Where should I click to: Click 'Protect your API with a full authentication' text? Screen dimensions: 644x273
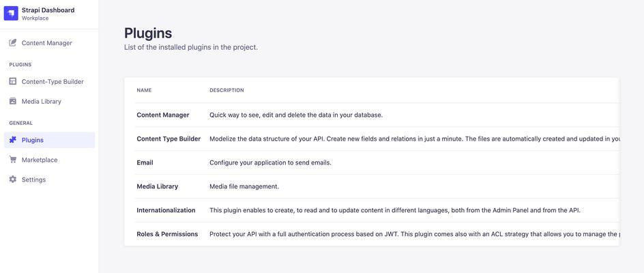pos(414,234)
